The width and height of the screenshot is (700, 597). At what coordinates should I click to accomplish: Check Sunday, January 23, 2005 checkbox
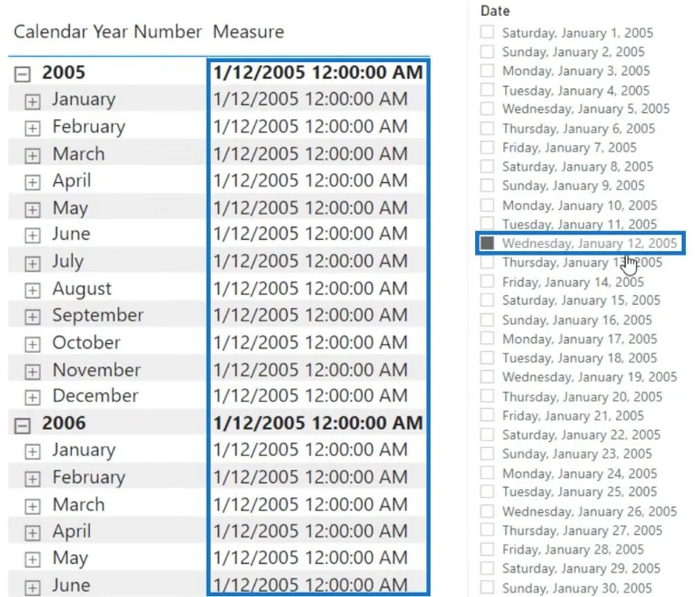point(487,453)
